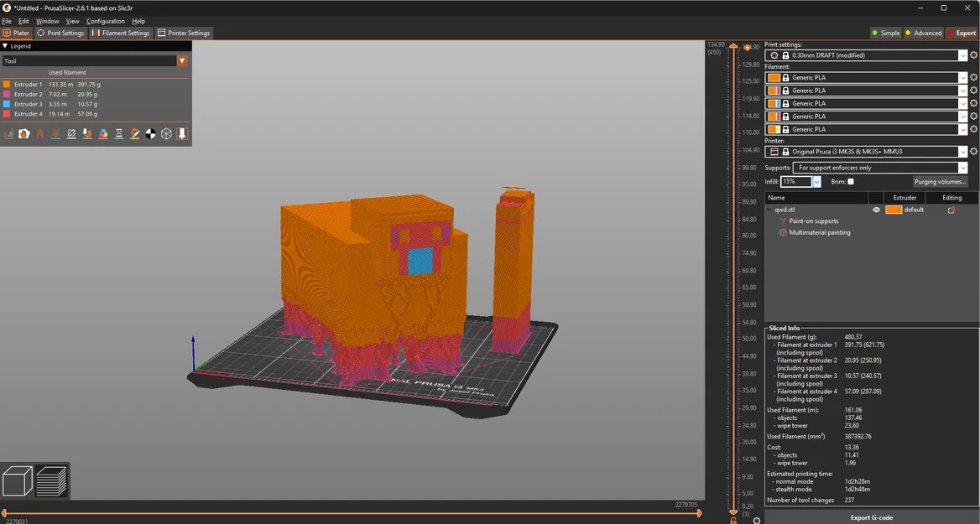
Task: Click plus icon on vertical layer slider
Action: tap(747, 48)
